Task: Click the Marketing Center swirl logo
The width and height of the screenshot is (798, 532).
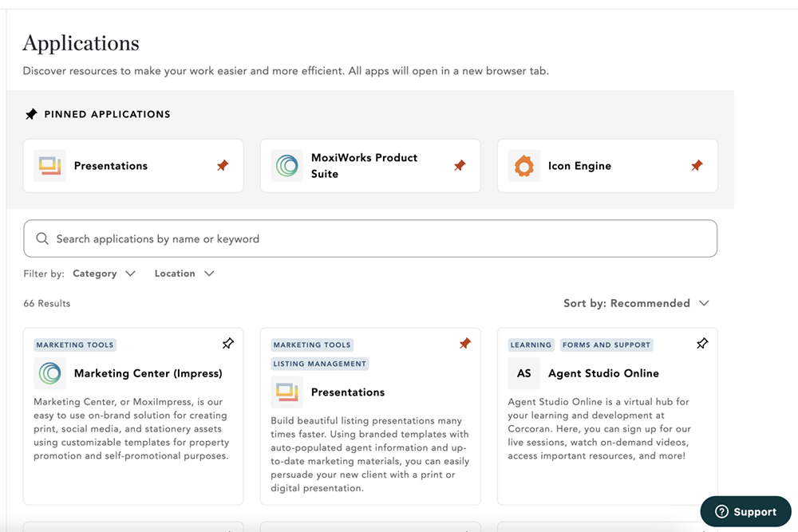Action: pos(49,373)
